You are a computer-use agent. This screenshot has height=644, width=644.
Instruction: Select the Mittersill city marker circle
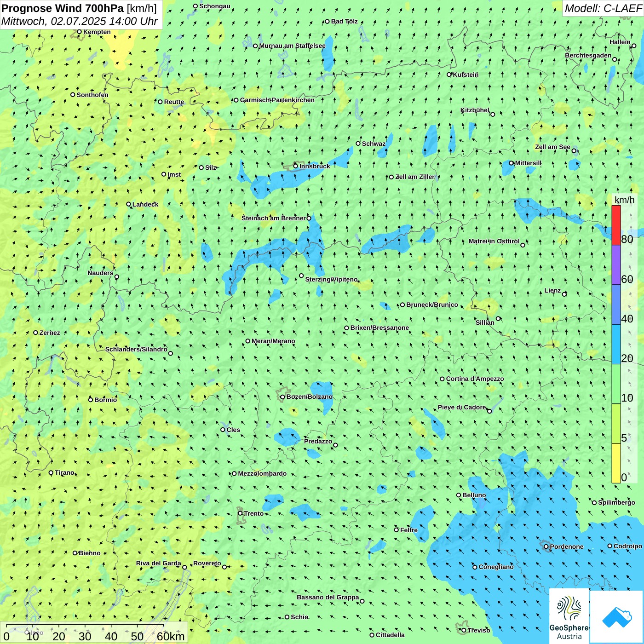(511, 163)
